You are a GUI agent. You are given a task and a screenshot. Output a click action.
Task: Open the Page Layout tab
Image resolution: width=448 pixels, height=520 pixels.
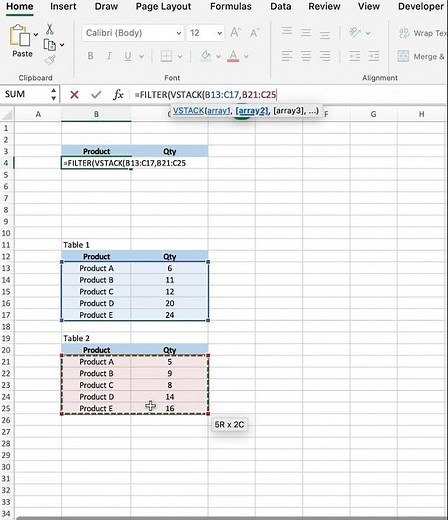point(163,6)
